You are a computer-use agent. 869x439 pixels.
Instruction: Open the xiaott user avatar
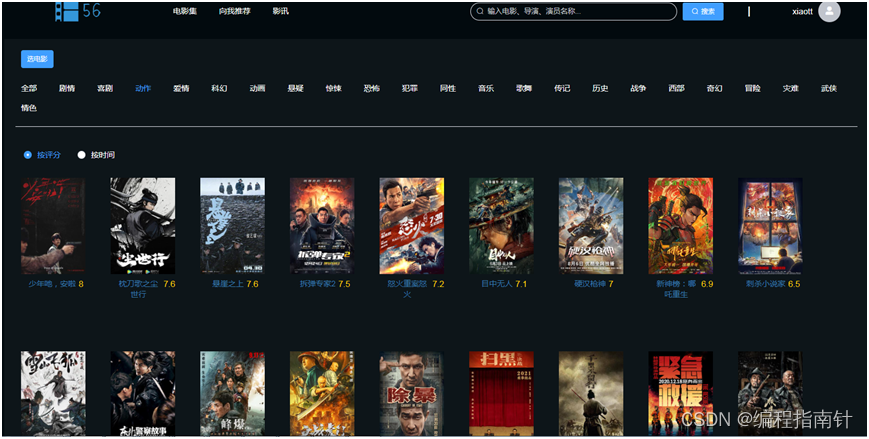point(829,11)
